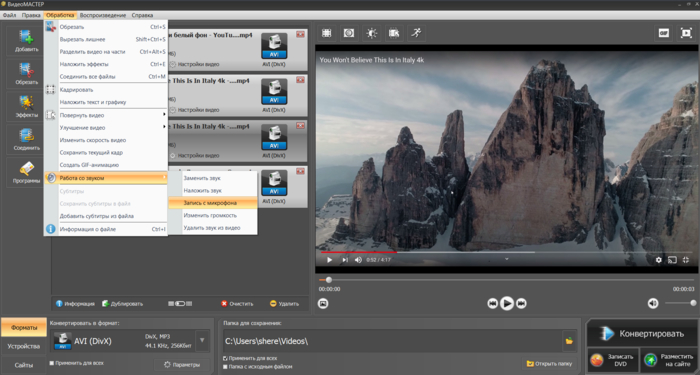
Task: Remove the second file with its red X
Action: [300, 79]
